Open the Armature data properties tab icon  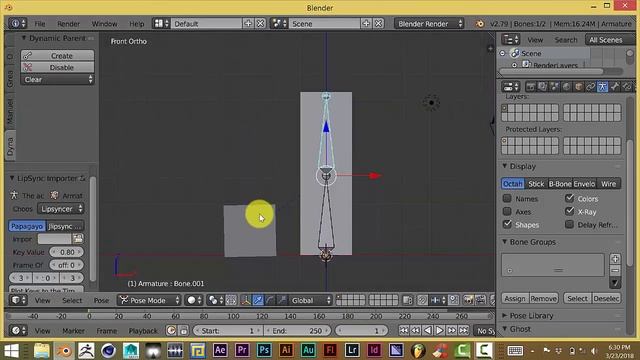[x=602, y=87]
